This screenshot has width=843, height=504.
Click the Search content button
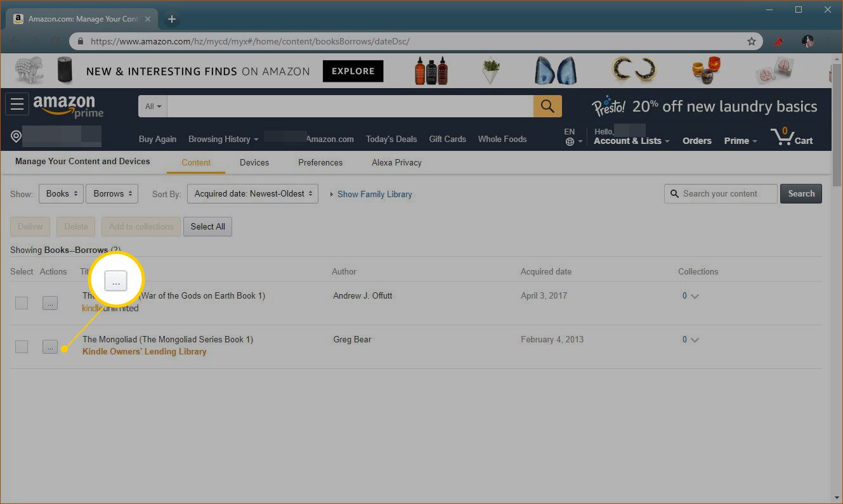pos(801,194)
